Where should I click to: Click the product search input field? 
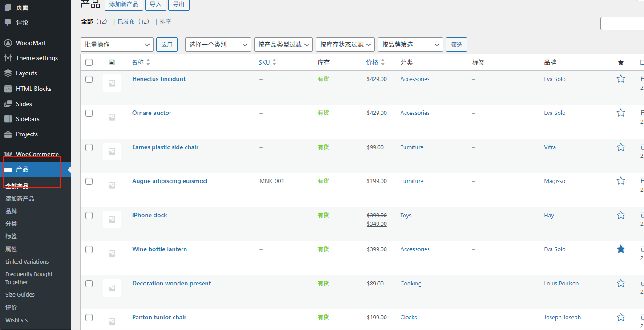pyautogui.click(x=622, y=24)
